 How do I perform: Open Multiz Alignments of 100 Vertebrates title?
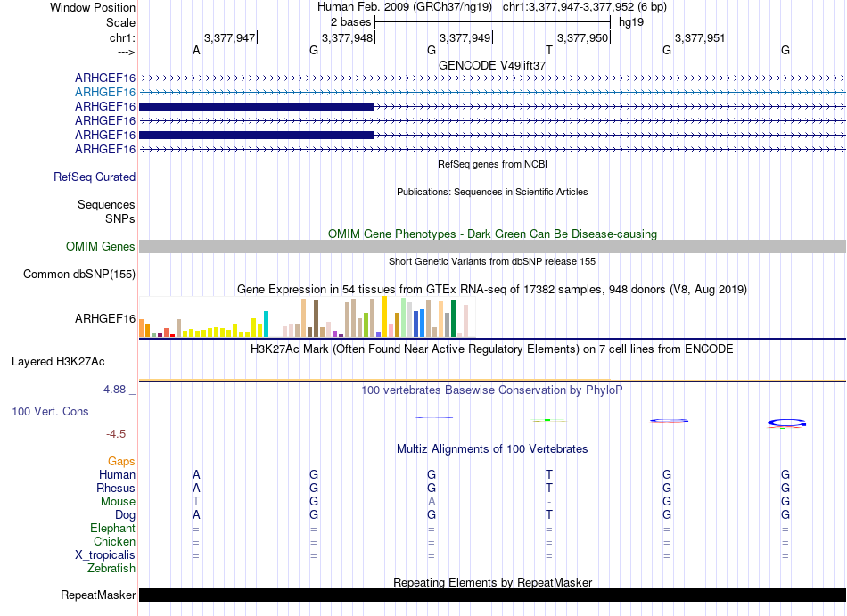[492, 449]
